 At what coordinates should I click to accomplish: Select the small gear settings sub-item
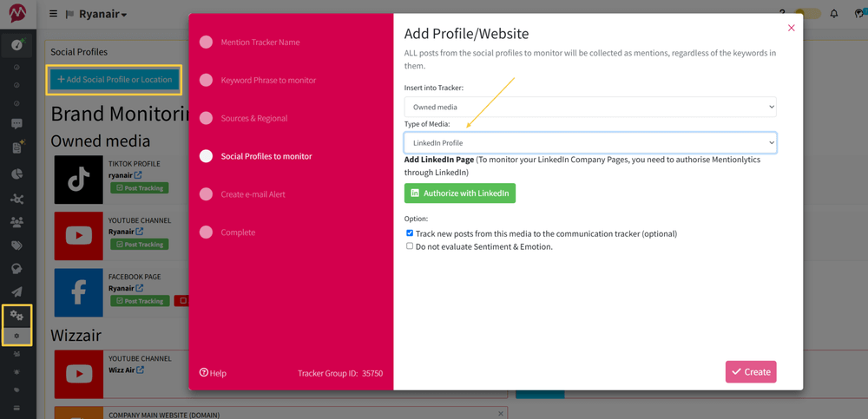pyautogui.click(x=17, y=336)
